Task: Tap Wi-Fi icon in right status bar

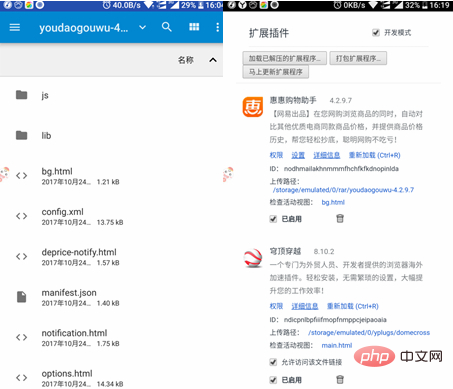Action: [373, 5]
